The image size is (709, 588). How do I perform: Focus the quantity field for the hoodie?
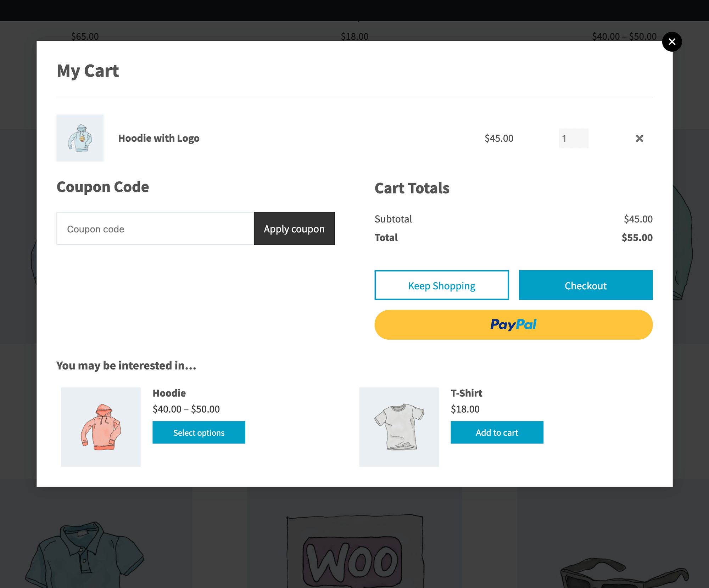click(573, 138)
